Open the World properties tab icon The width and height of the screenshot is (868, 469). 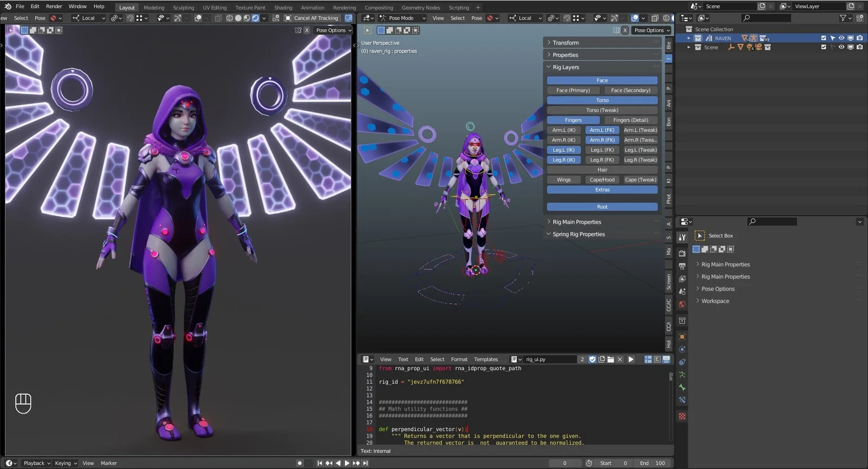[682, 304]
